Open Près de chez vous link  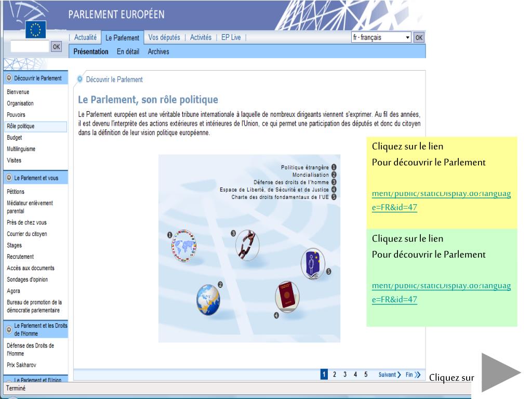click(27, 222)
